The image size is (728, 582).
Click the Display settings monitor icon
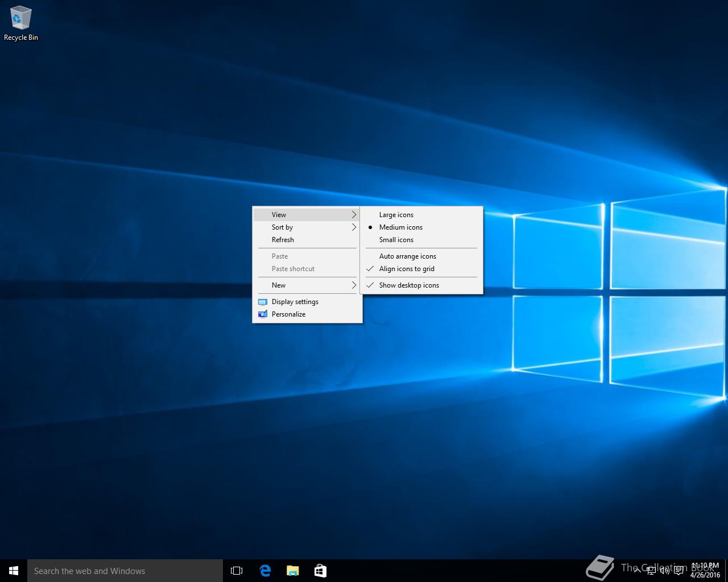263,302
